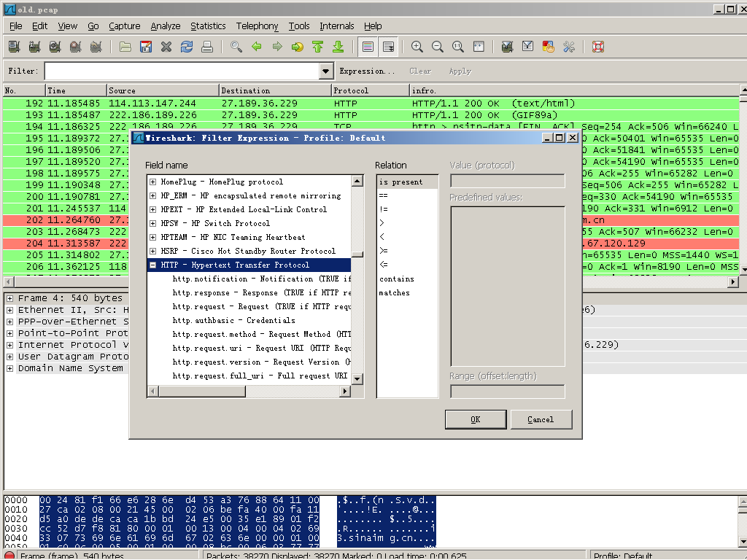Screen dimensions: 747x560
Task: Open the Statistics menu
Action: coord(208,26)
